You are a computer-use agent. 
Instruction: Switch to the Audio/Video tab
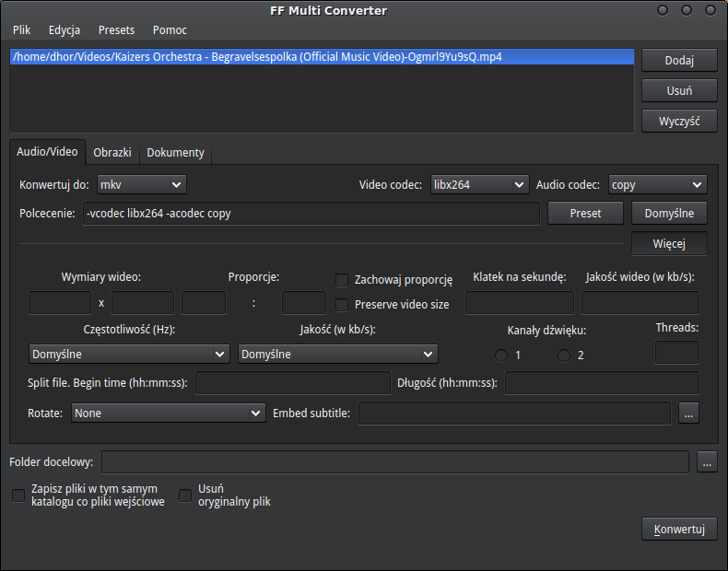[47, 152]
